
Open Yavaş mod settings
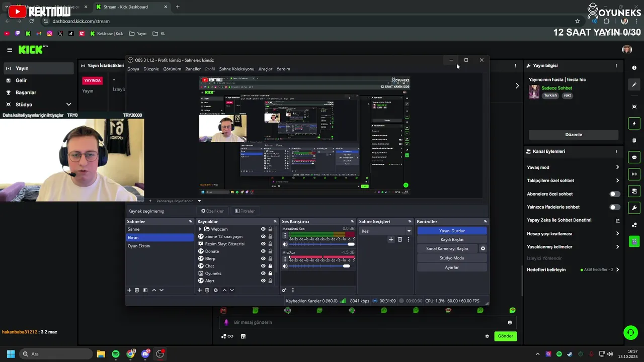click(x=573, y=167)
